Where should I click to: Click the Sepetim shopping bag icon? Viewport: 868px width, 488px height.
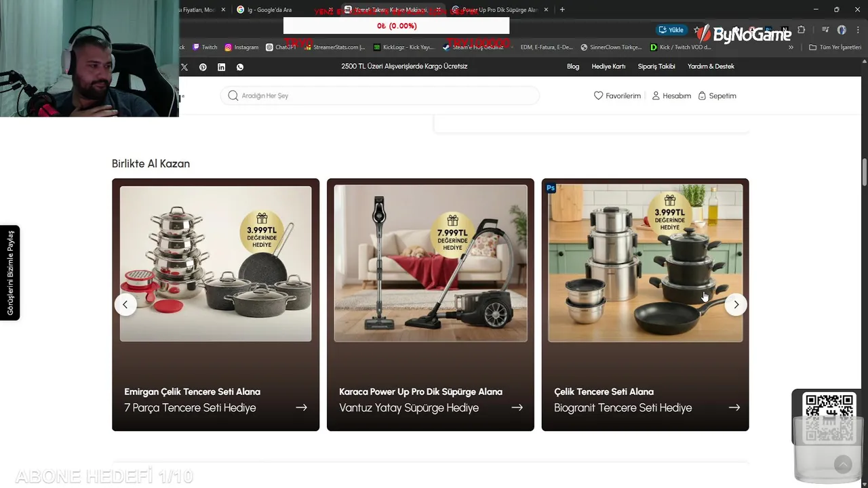click(x=702, y=96)
